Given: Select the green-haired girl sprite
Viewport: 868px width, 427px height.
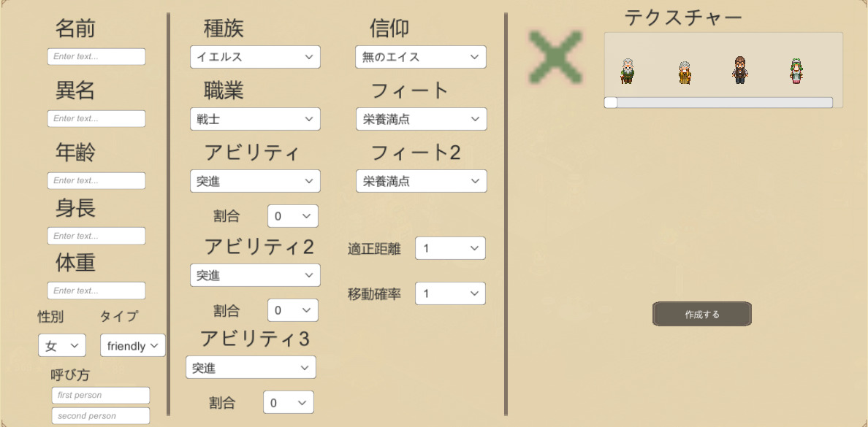Looking at the screenshot, I should 796,71.
